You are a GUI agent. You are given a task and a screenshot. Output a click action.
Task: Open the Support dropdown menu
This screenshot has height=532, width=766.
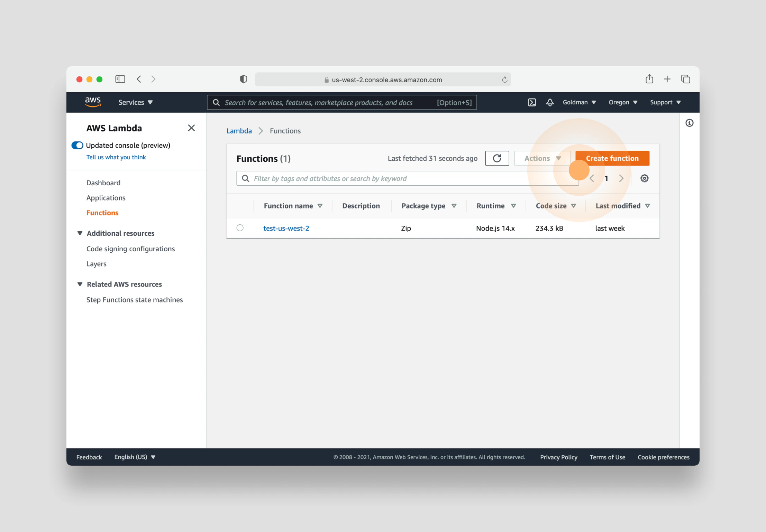665,102
